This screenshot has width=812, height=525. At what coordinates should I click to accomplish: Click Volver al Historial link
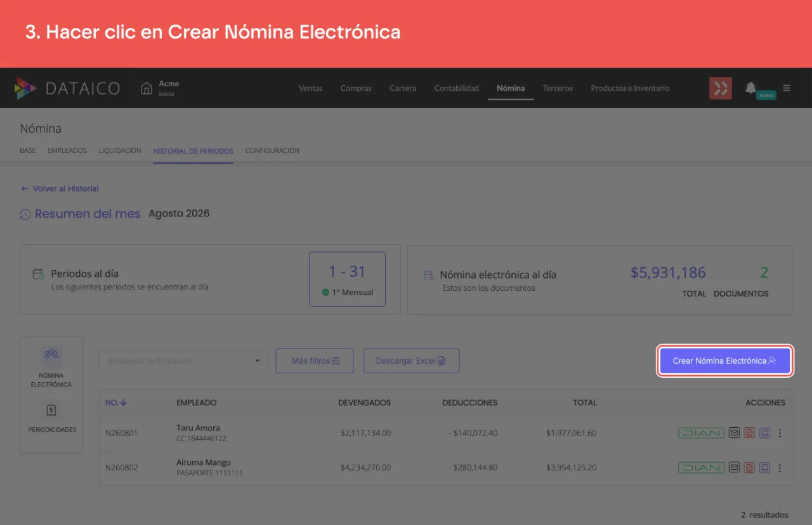pyautogui.click(x=60, y=189)
